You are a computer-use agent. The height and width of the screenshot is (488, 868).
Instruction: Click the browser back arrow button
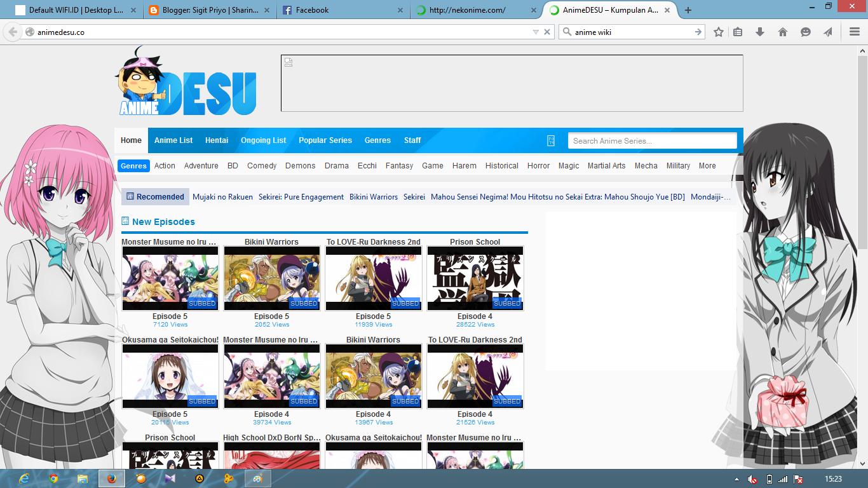click(x=13, y=32)
